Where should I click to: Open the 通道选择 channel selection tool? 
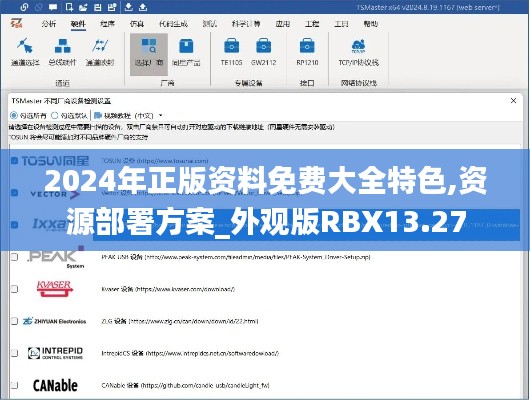click(x=25, y=52)
